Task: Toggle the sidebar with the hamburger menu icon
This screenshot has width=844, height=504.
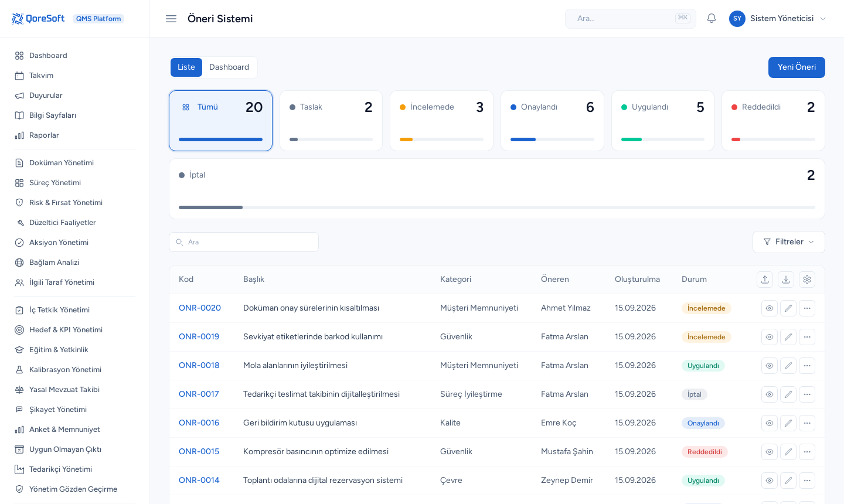Action: (171, 19)
